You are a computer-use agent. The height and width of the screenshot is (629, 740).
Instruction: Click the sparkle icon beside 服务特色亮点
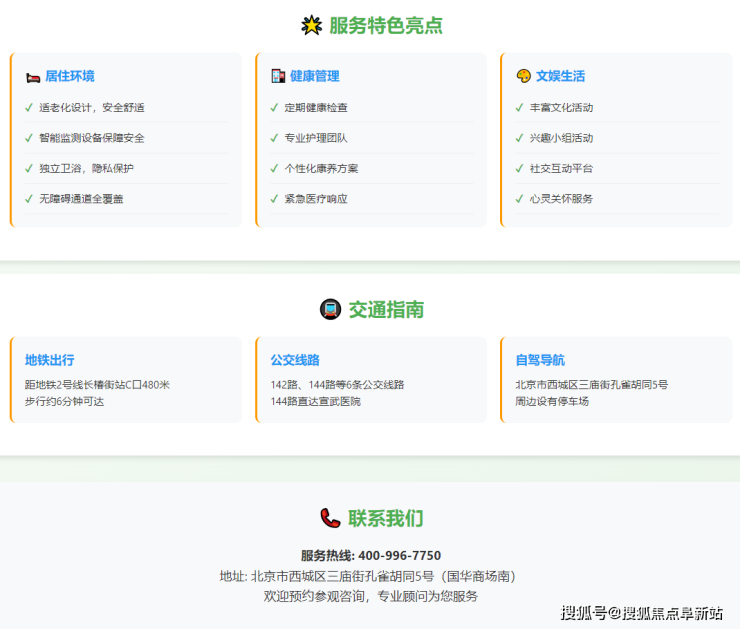click(311, 26)
